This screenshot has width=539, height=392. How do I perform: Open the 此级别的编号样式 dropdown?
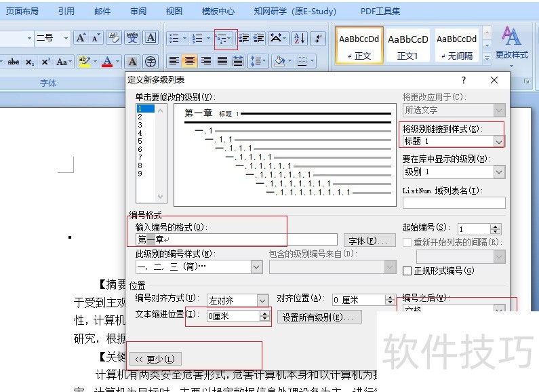256,267
